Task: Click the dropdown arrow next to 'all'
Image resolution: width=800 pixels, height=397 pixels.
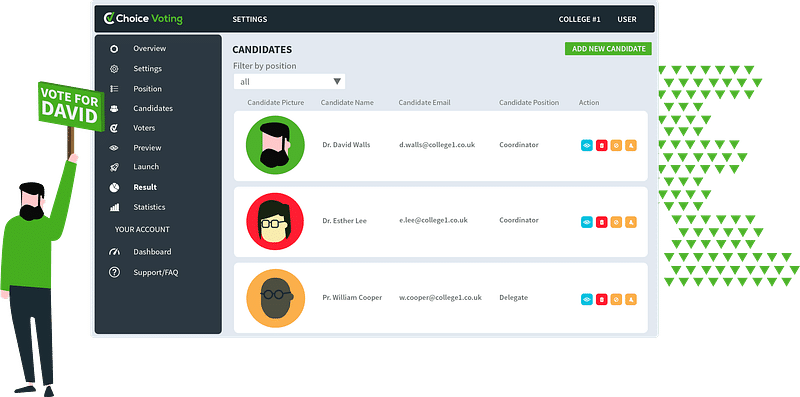Action: (337, 82)
